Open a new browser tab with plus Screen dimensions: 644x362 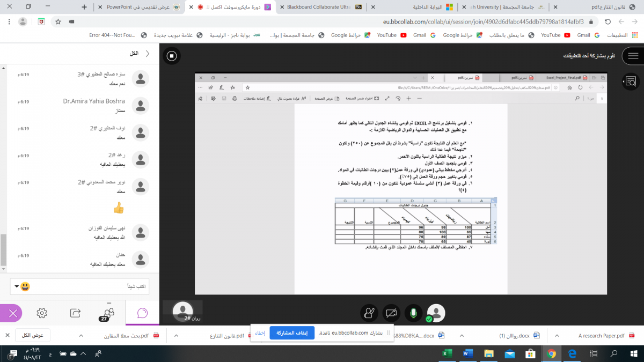click(84, 7)
